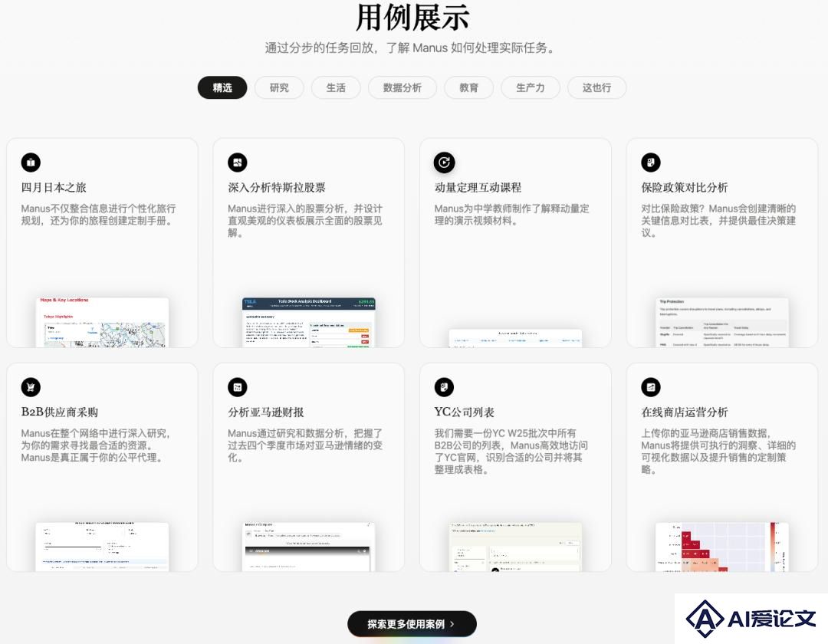The width and height of the screenshot is (828, 644).
Task: Open the 动量定理互动课程 title
Action: point(478,187)
